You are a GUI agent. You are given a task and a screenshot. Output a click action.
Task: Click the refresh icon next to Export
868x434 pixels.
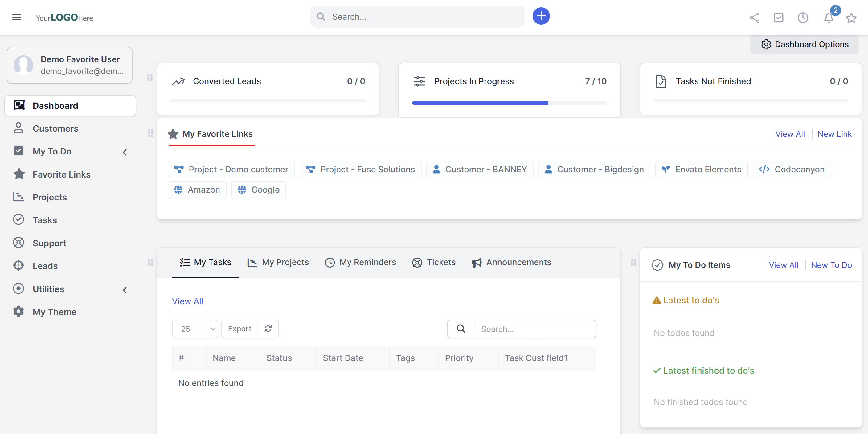(268, 329)
